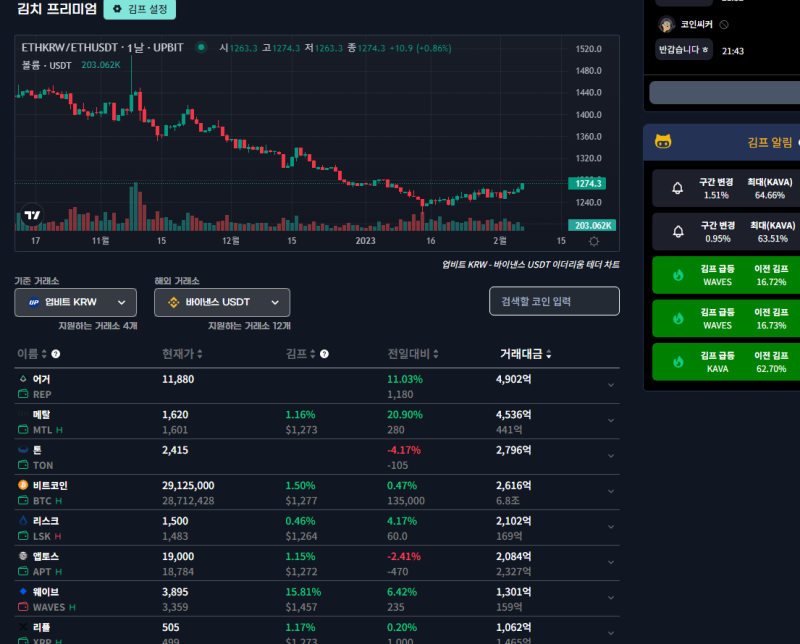Click the 톤 coin logo
This screenshot has width=800, height=644.
coord(23,450)
